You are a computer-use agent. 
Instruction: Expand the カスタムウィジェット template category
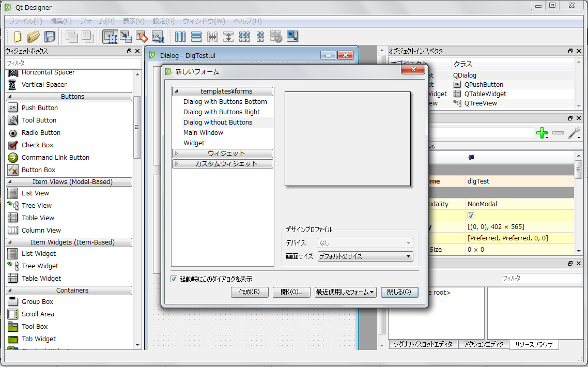(x=222, y=164)
